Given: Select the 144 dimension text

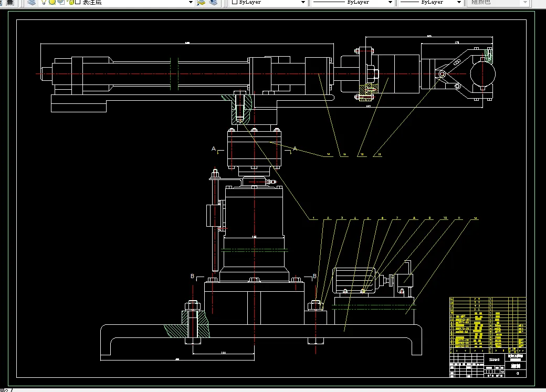Looking at the screenshot, I should coord(223,353).
